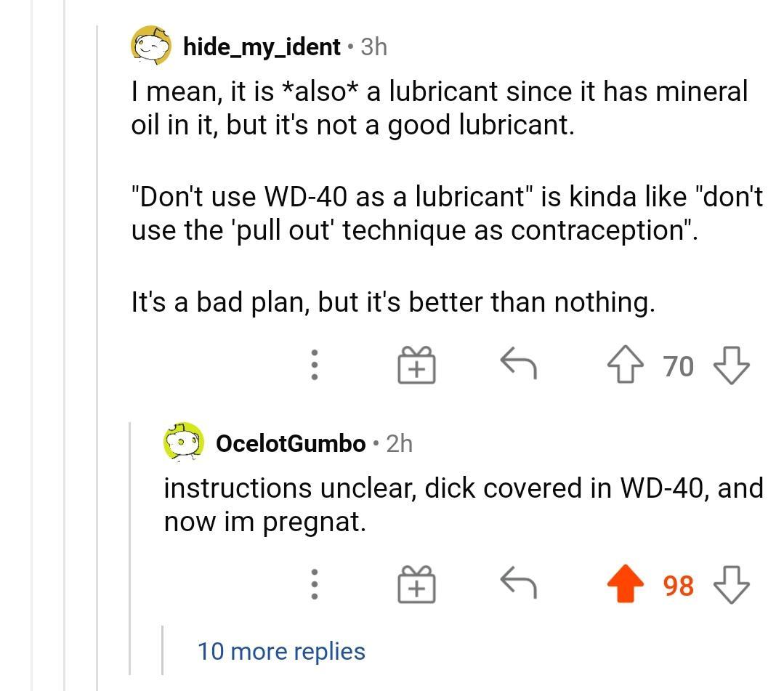Viewport: 784px width, 691px height.
Task: Click hide_my_ident's avatar image
Action: pos(151,46)
